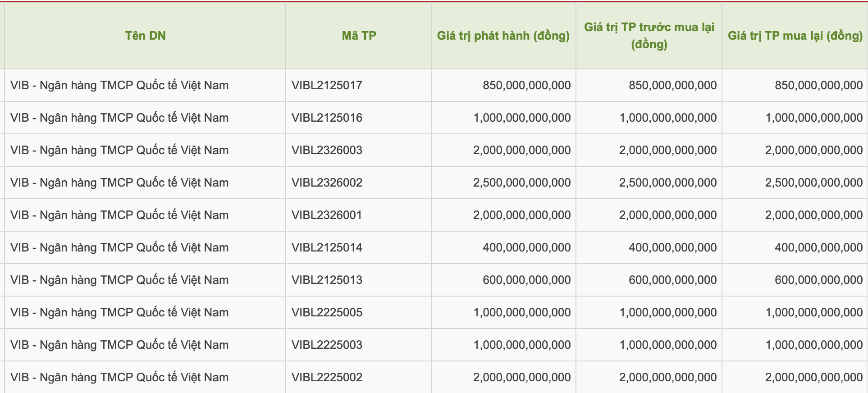Click bond code VIBL2326003
The height and width of the screenshot is (393, 868).
pyautogui.click(x=327, y=150)
